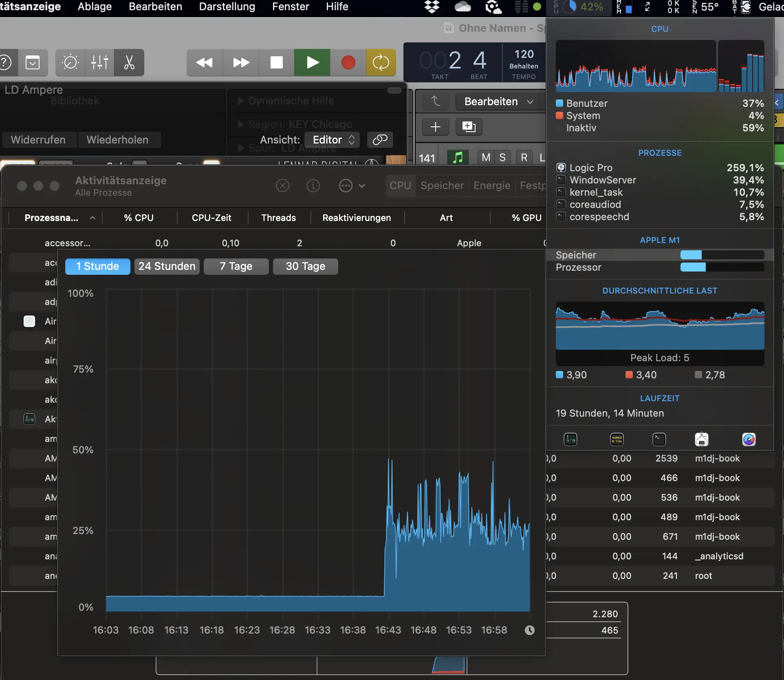Switch to the Speicher tab
Image resolution: width=784 pixels, height=680 pixels.
pos(442,186)
